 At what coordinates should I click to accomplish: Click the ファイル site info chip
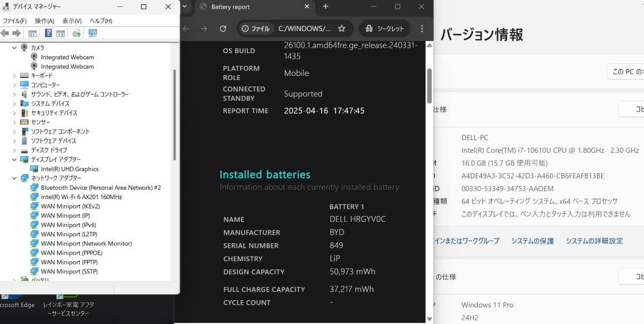[x=256, y=28]
